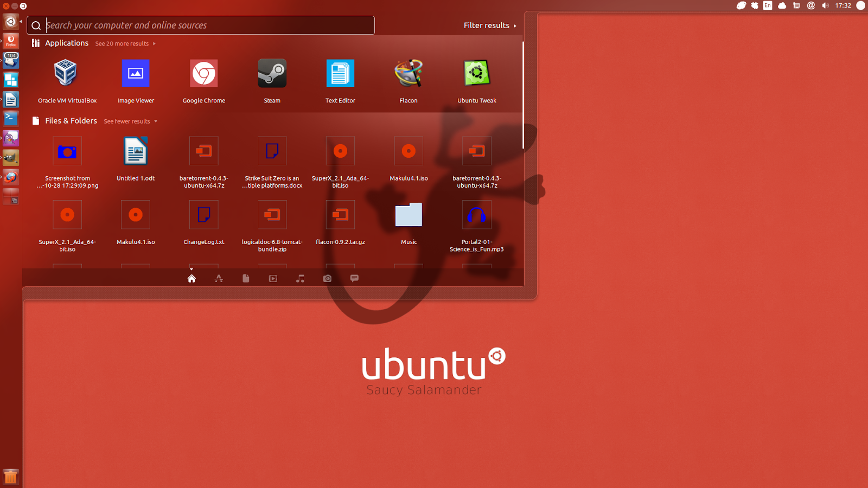
Task: Open the Trash in the launcher
Action: point(11,477)
